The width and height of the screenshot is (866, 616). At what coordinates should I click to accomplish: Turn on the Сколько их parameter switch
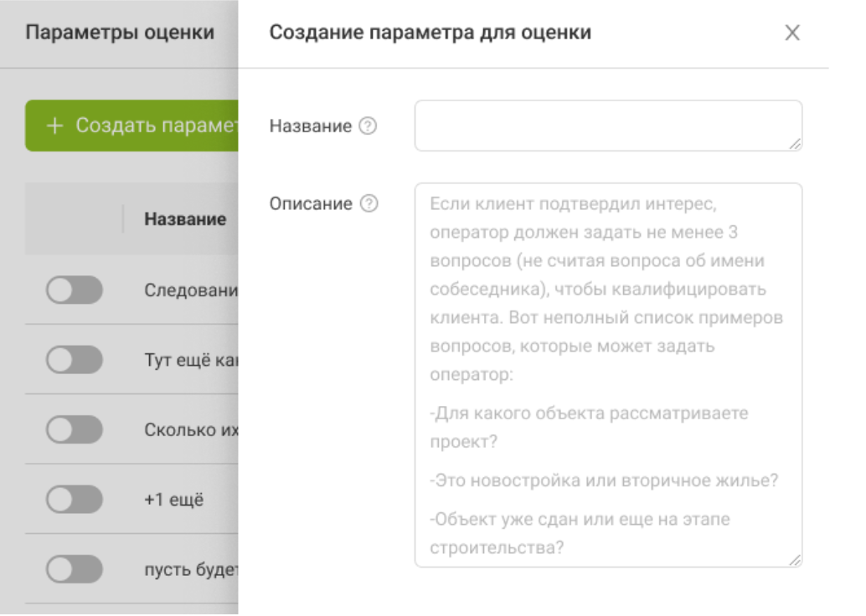point(75,430)
